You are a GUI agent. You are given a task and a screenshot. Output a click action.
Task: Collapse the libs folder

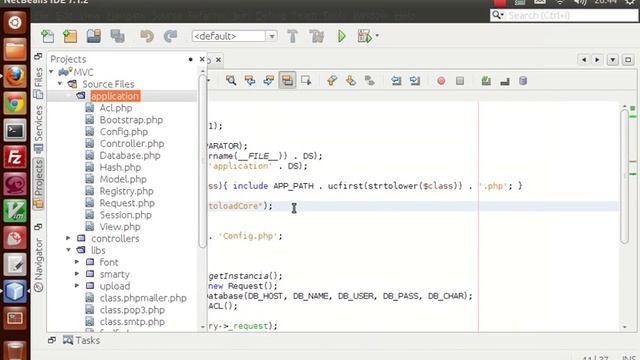[x=68, y=250]
